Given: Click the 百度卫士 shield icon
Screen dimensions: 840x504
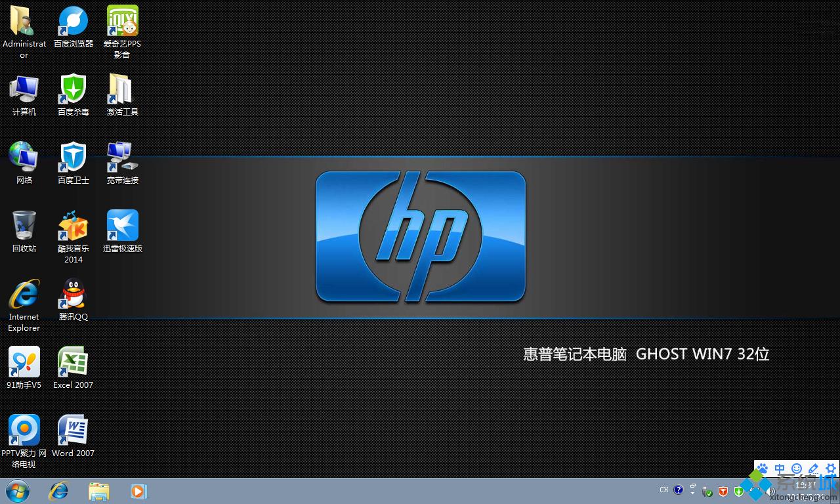Looking at the screenshot, I should click(x=73, y=157).
